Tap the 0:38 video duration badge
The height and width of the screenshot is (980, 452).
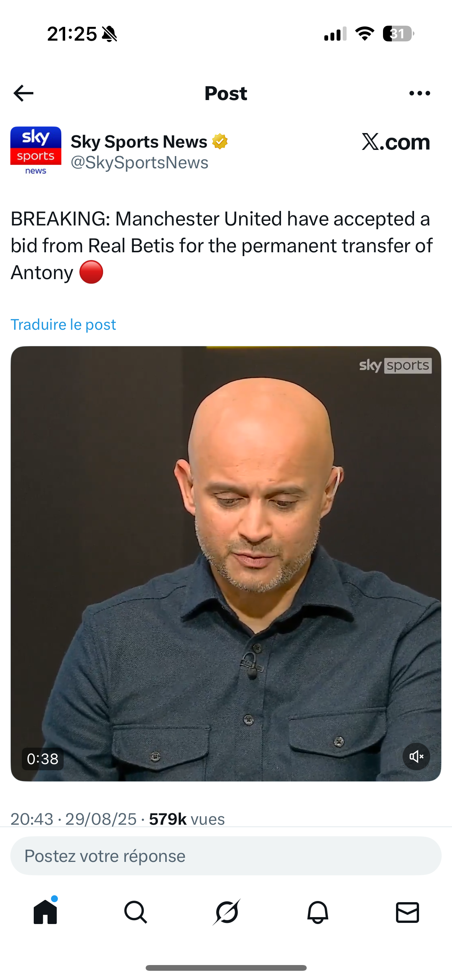(x=43, y=759)
